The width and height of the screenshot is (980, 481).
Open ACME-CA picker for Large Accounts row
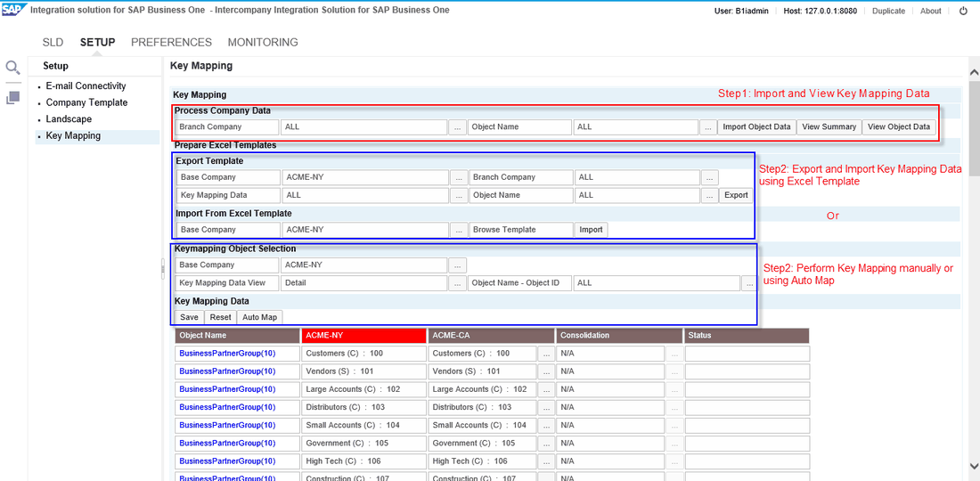pos(546,389)
